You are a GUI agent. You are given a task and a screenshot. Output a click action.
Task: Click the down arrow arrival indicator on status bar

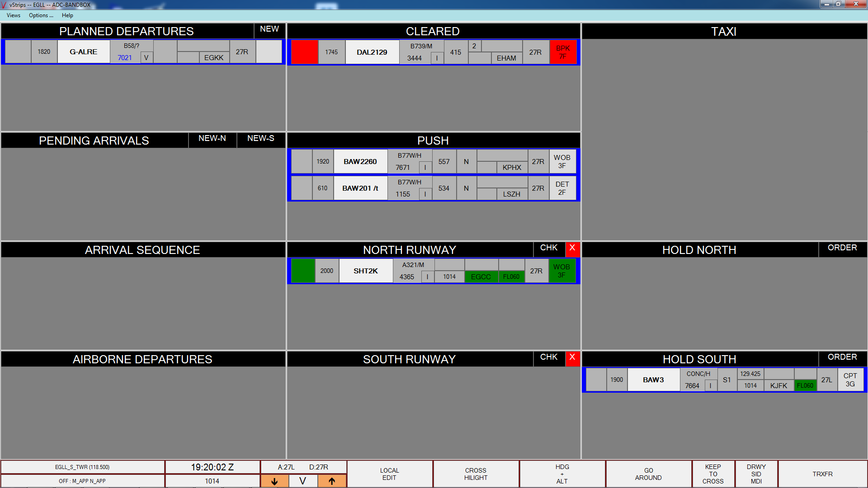(x=274, y=481)
